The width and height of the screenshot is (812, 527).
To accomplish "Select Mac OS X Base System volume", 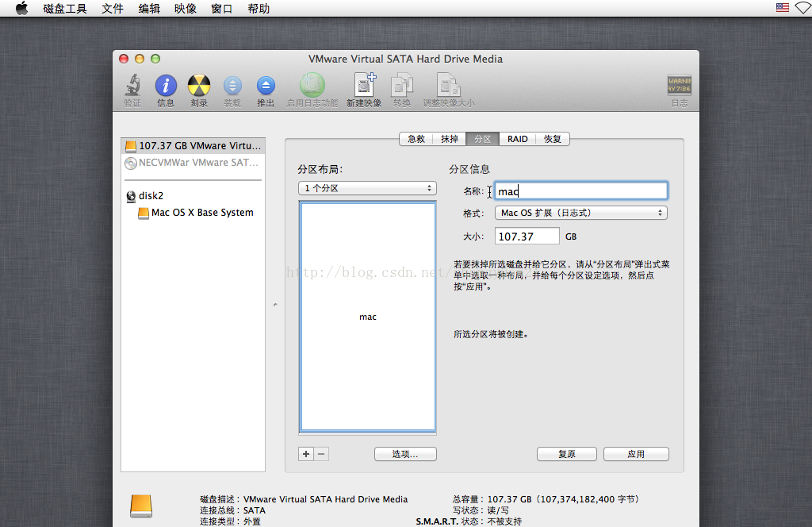I will point(202,213).
